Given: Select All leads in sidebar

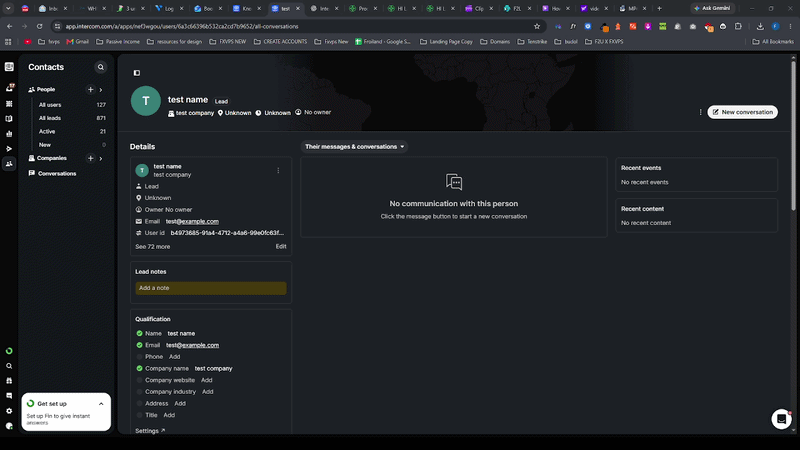Looking at the screenshot, I should (x=50, y=118).
